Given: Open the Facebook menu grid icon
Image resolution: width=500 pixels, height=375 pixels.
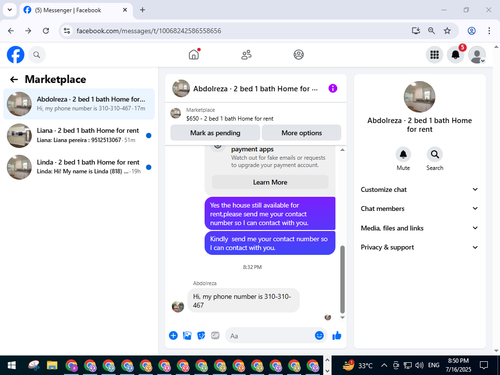Looking at the screenshot, I should pyautogui.click(x=434, y=55).
